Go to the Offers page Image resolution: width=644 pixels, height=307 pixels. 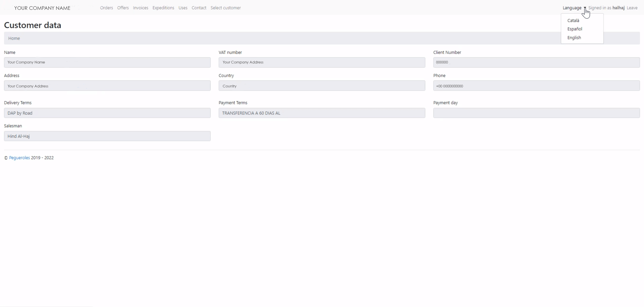[123, 8]
